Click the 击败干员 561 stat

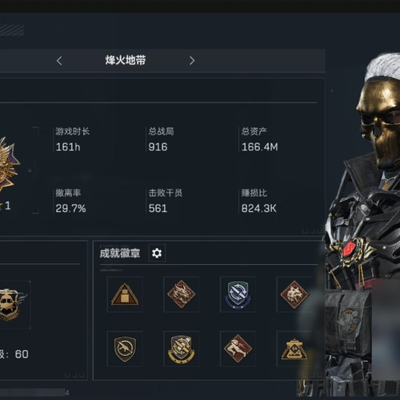pos(165,201)
